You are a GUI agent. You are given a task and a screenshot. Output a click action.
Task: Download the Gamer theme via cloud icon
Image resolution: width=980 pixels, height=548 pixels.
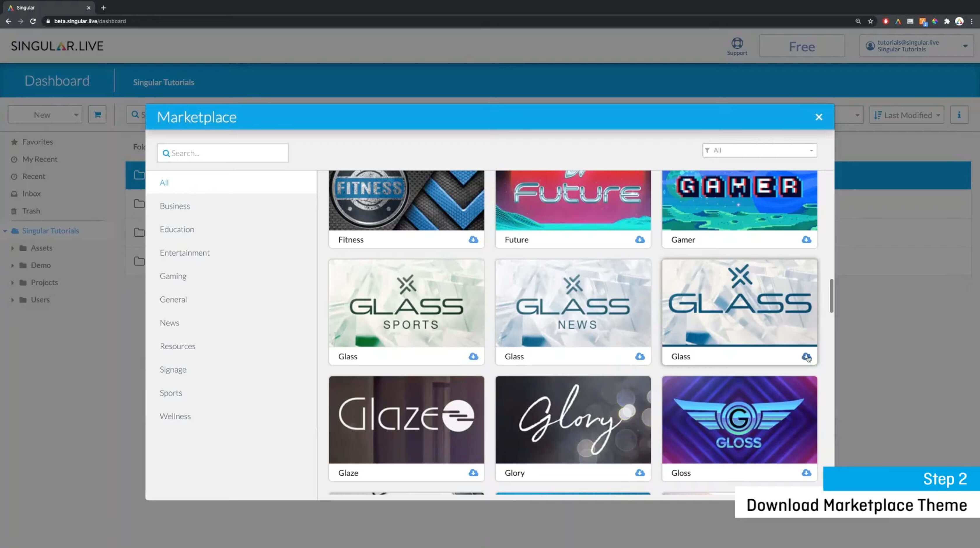806,239
